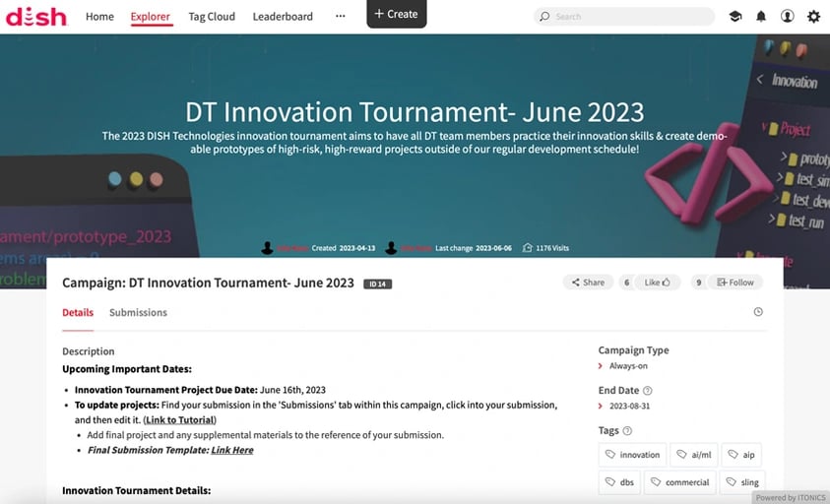
Task: Click the Upcoming Important Dates heading
Action: tap(127, 369)
